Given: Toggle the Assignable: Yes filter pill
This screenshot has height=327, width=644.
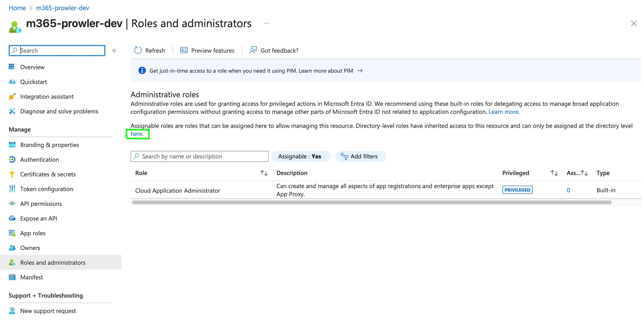Looking at the screenshot, I should pos(301,156).
